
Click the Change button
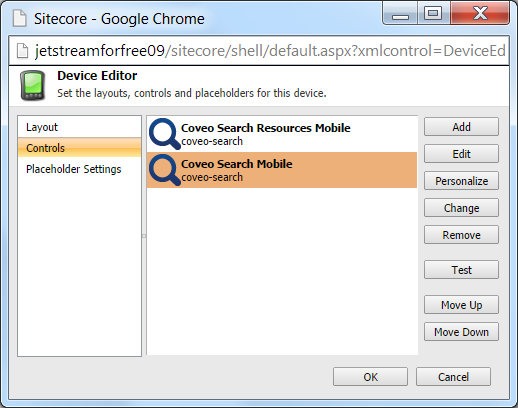coord(461,208)
